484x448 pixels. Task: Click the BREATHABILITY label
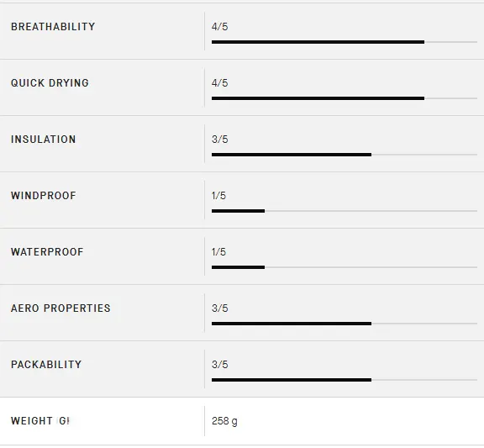53,27
